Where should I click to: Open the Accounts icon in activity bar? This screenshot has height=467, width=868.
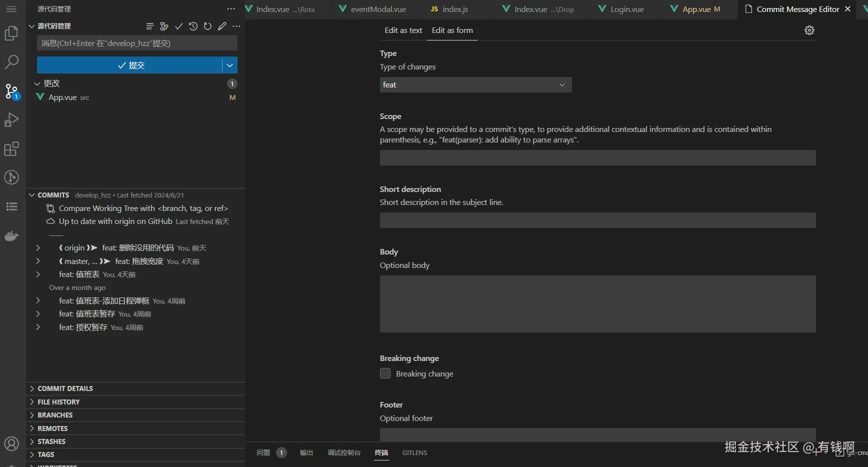[11, 444]
